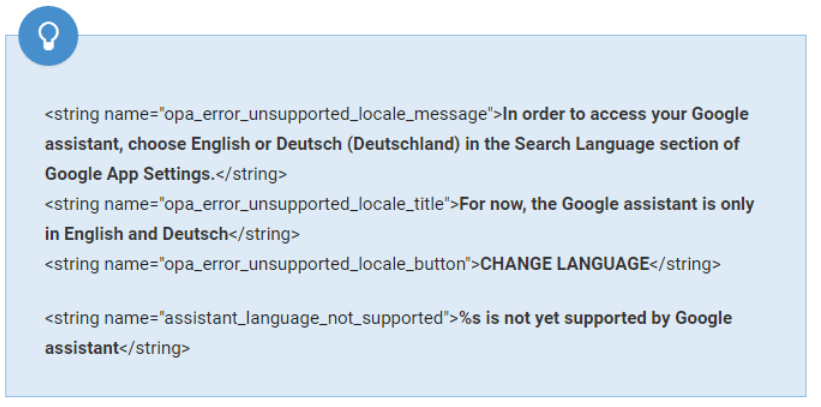Click the lightbulb tip icon

pyautogui.click(x=47, y=36)
